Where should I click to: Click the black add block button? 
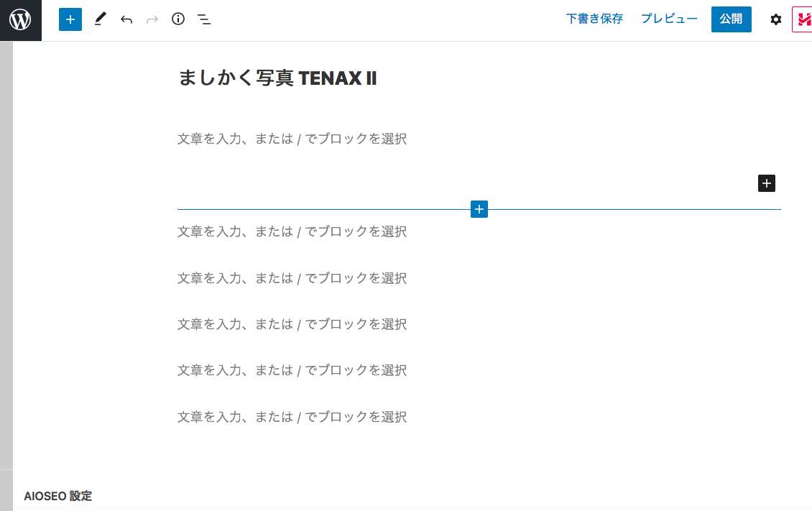tap(767, 183)
